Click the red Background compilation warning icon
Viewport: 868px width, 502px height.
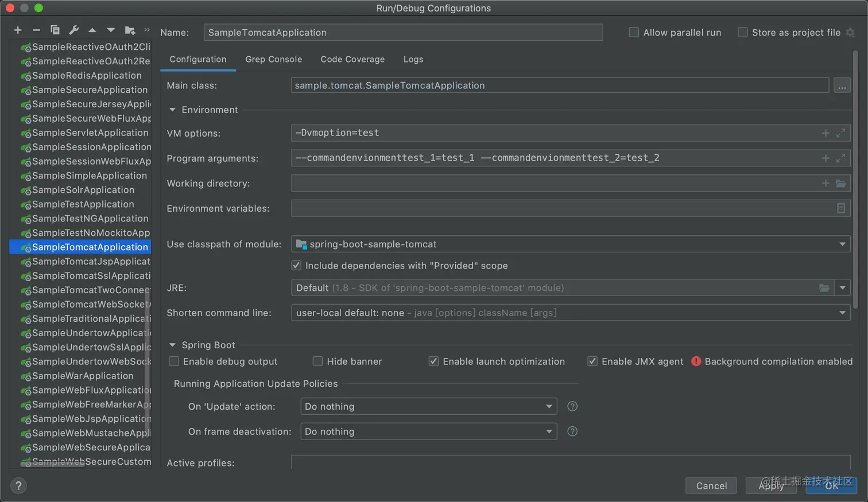click(x=696, y=361)
